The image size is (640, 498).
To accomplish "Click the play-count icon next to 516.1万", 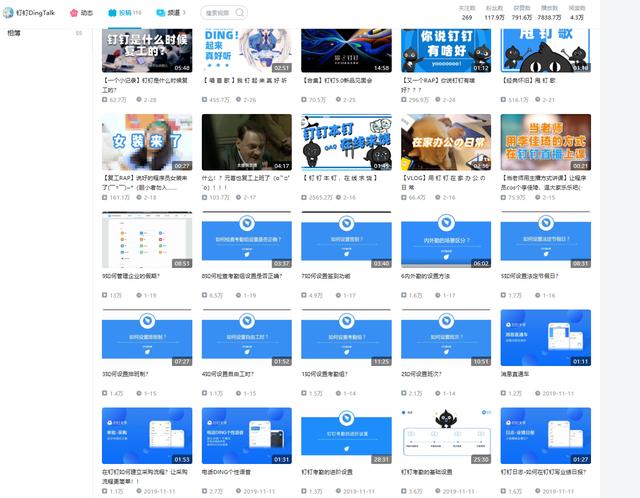I will 503,100.
